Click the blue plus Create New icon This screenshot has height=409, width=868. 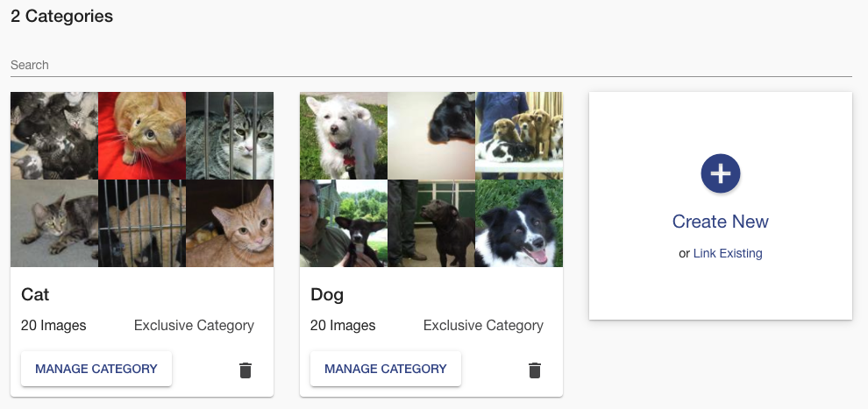click(x=721, y=173)
